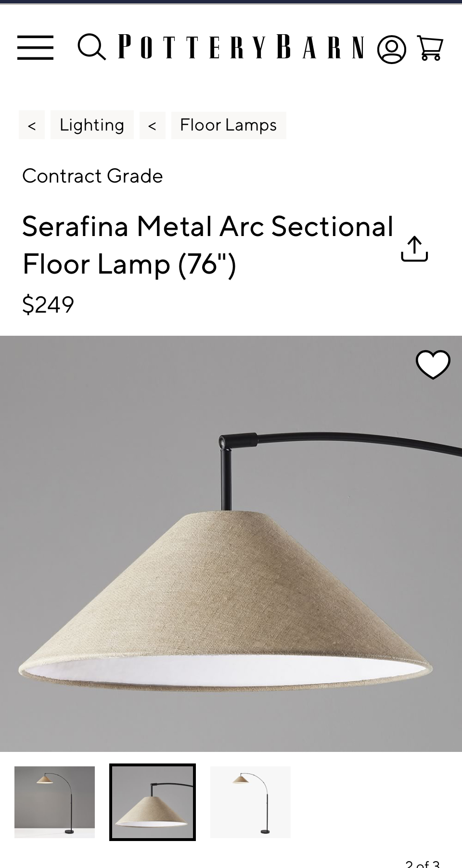Screen dimensions: 462x868
Task: Toggle the favorite heart on lamp image
Action: [x=433, y=365]
